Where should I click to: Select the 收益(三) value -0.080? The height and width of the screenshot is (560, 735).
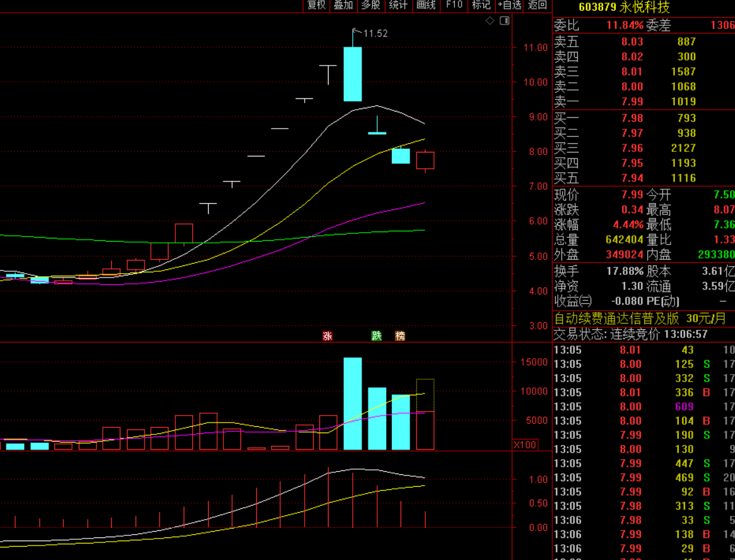pos(626,301)
